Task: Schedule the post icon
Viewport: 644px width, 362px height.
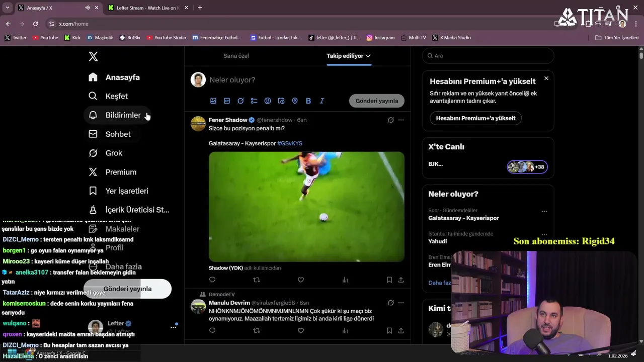Action: point(281,101)
